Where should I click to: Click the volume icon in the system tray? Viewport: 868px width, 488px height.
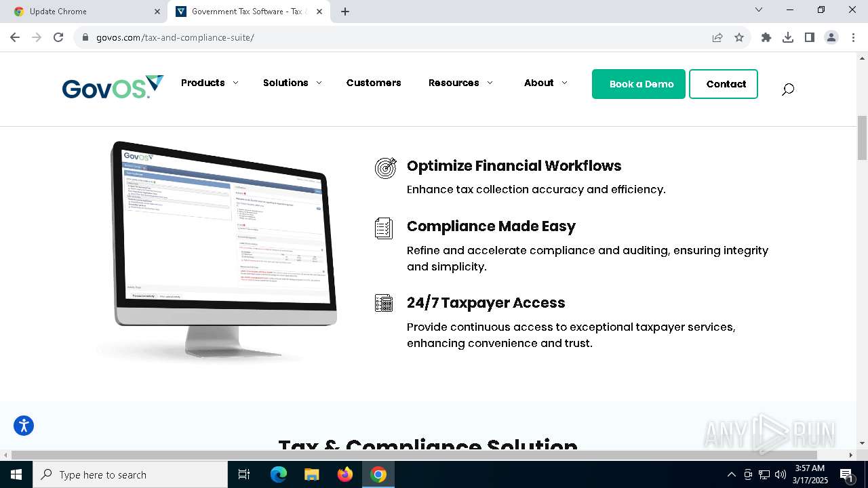point(781,474)
